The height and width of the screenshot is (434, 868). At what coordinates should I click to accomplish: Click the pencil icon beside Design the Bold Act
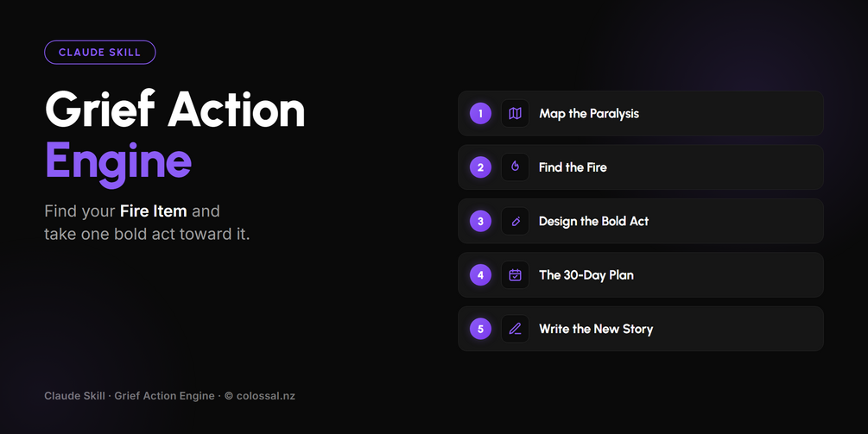pyautogui.click(x=515, y=221)
